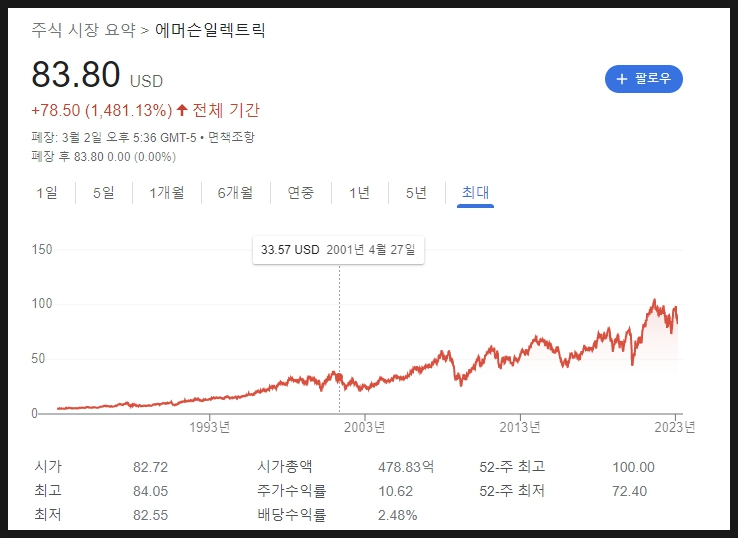The image size is (738, 538).
Task: Click the 최저 value 82.55
Action: pyautogui.click(x=151, y=515)
